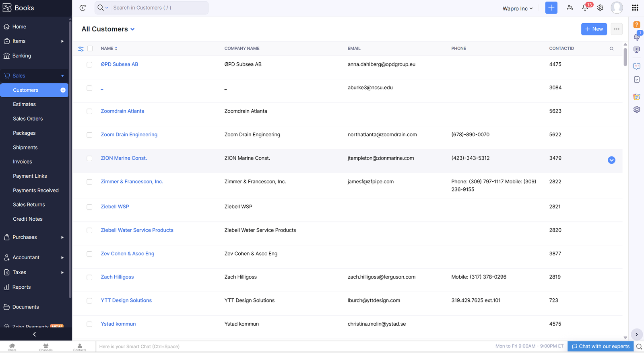This screenshot has height=353, width=644.
Task: Click the table search magnifier icon
Action: coord(611,49)
